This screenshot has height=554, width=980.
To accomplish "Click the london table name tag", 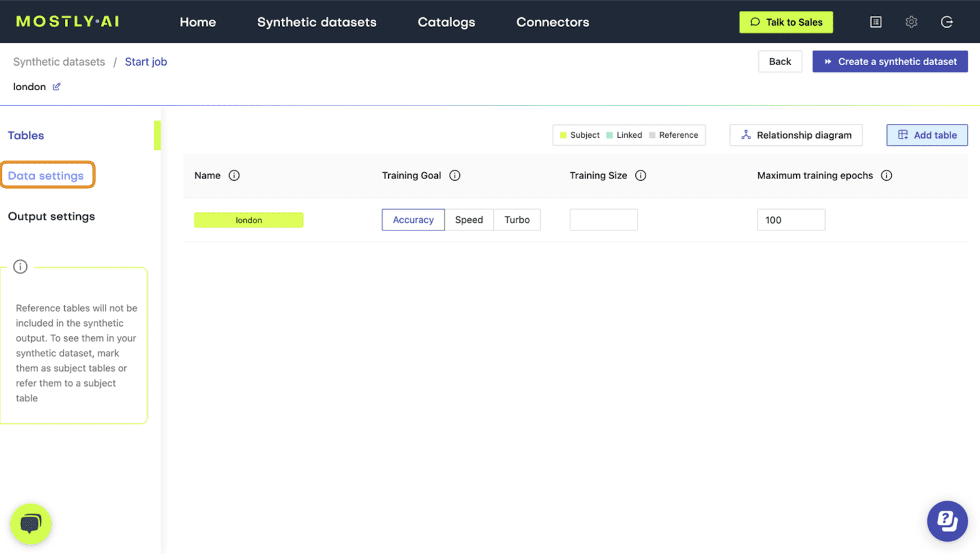I will (249, 220).
